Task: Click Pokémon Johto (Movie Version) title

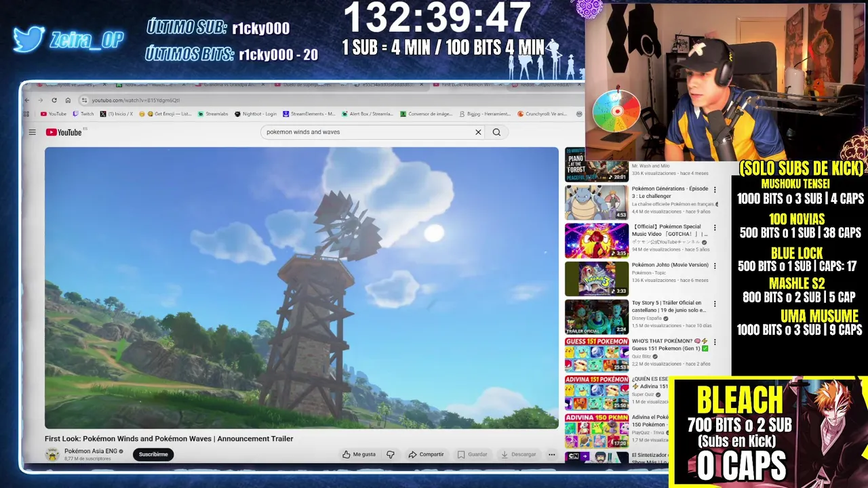Action: coord(670,265)
